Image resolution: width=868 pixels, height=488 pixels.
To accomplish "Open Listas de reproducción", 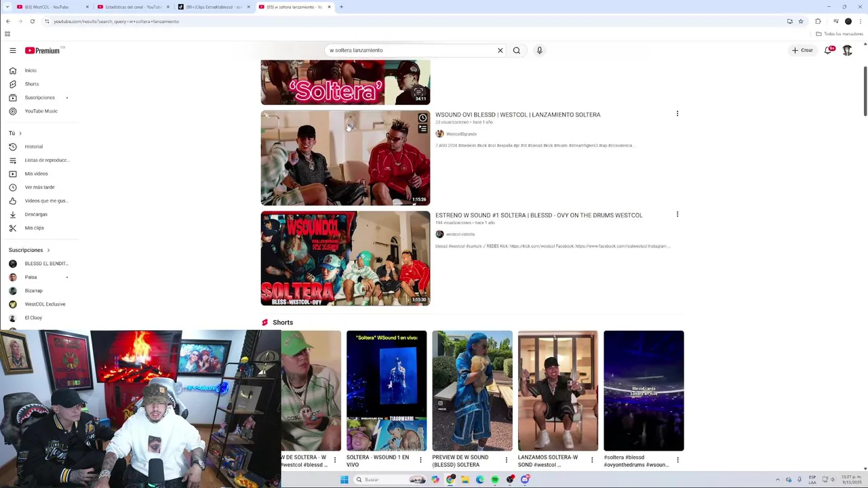I will (39, 160).
